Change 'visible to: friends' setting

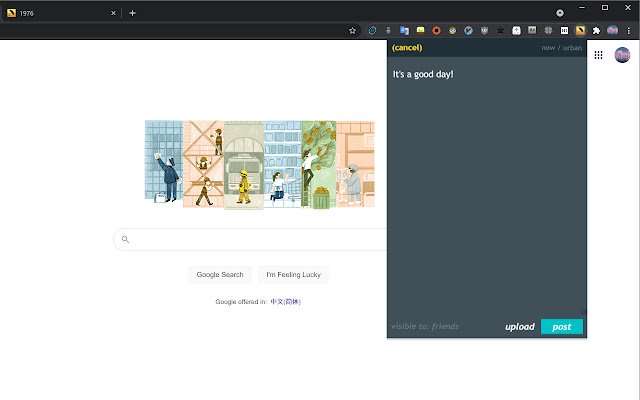pyautogui.click(x=425, y=326)
